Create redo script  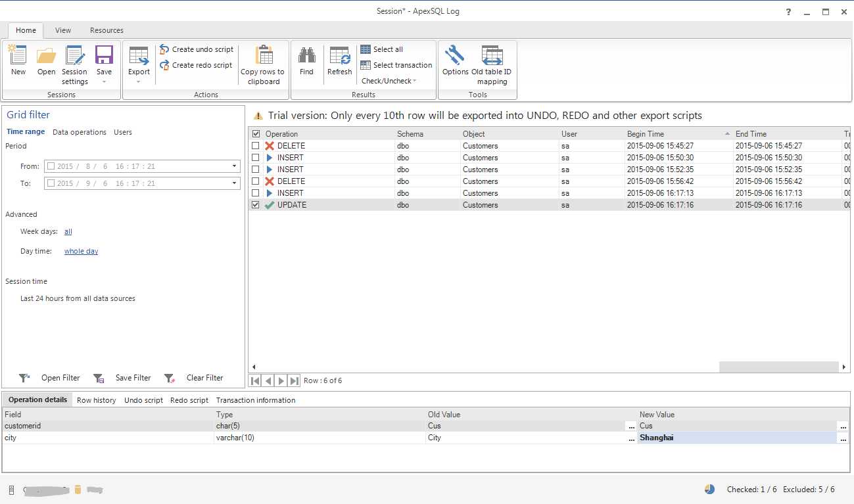click(196, 65)
